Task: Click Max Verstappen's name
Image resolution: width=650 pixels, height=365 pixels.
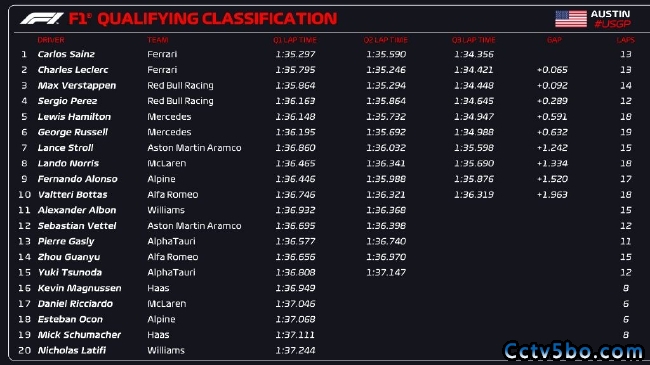Action: (77, 85)
